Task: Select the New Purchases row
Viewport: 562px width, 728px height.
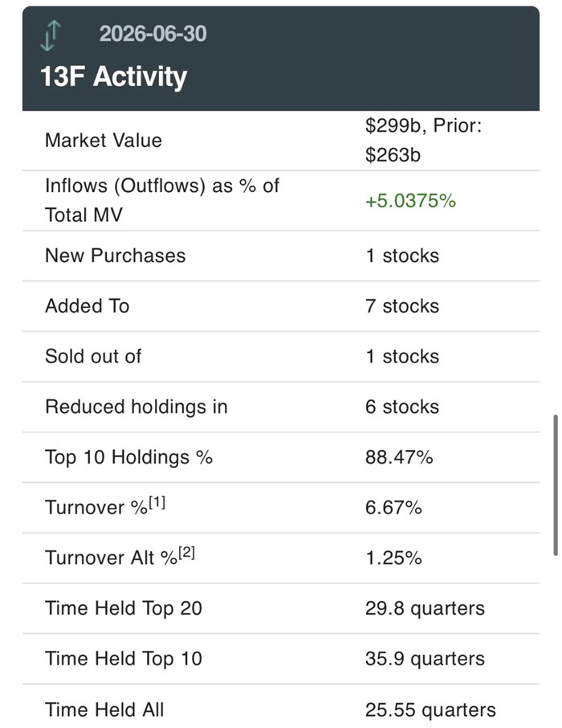Action: click(281, 256)
